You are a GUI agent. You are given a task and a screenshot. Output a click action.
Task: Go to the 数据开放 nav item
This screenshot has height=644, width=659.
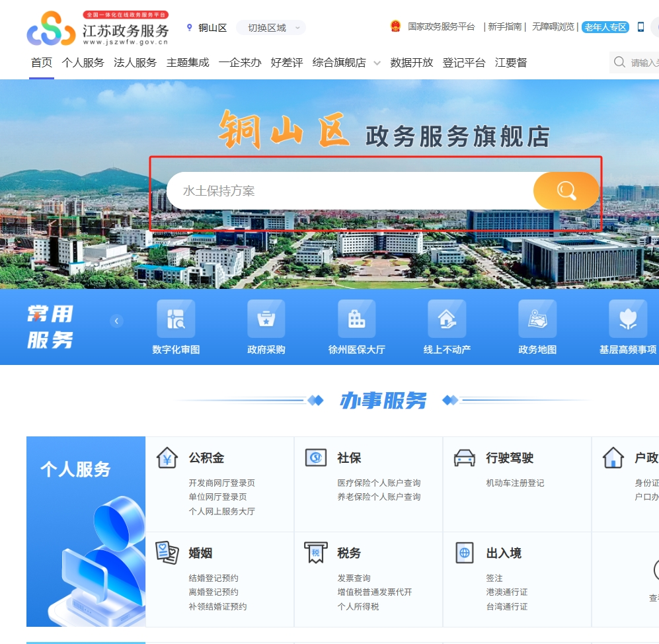point(411,63)
